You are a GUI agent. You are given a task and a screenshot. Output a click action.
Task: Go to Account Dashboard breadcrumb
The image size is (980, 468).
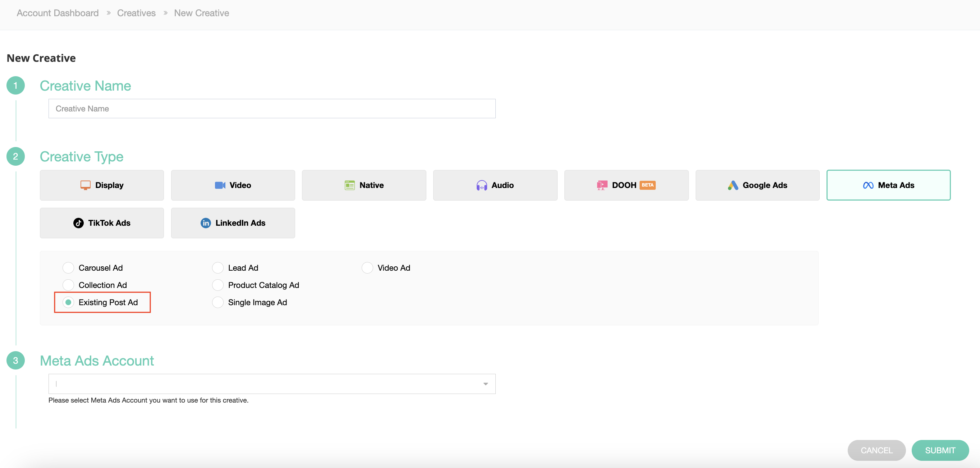(x=58, y=13)
